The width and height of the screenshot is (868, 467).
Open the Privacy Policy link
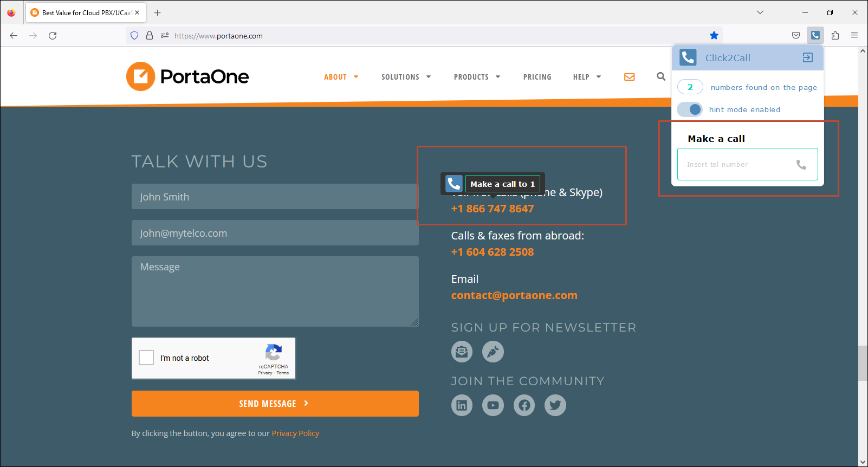tap(295, 433)
